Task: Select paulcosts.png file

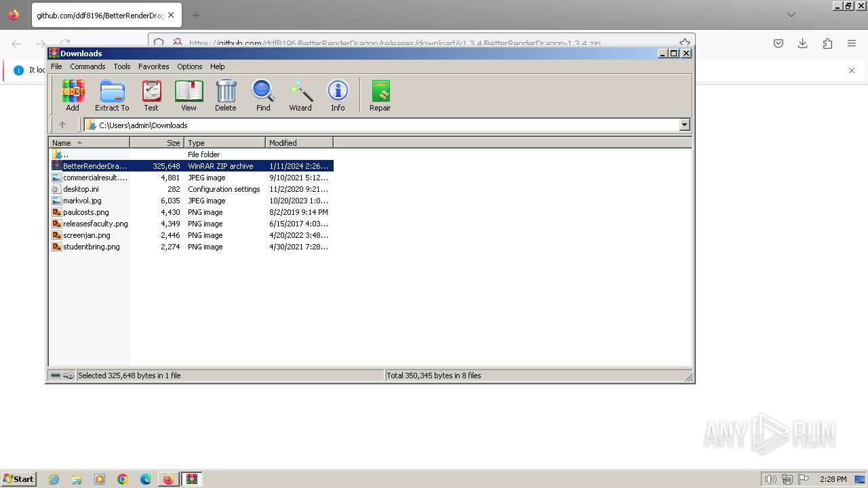Action: (x=192, y=212)
